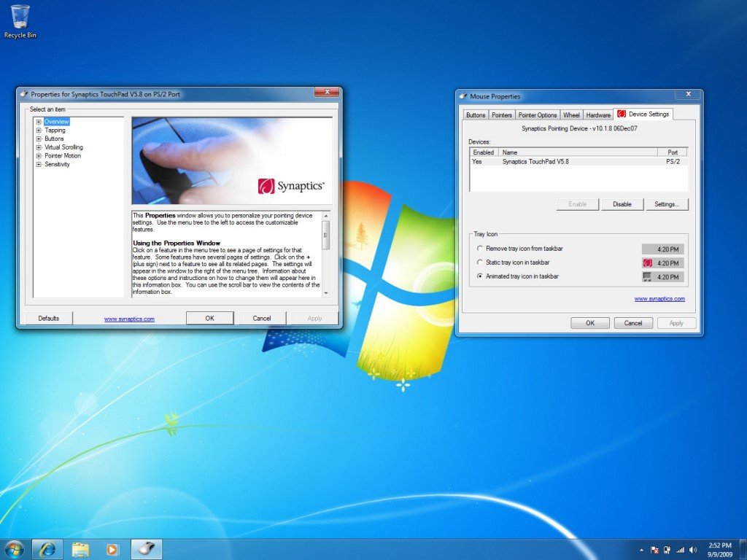The image size is (747, 560).
Task: Expand the Tapping tree item
Action: coord(39,130)
